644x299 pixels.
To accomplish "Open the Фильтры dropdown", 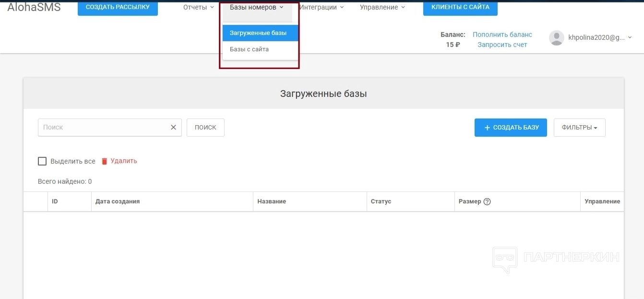I will click(579, 128).
